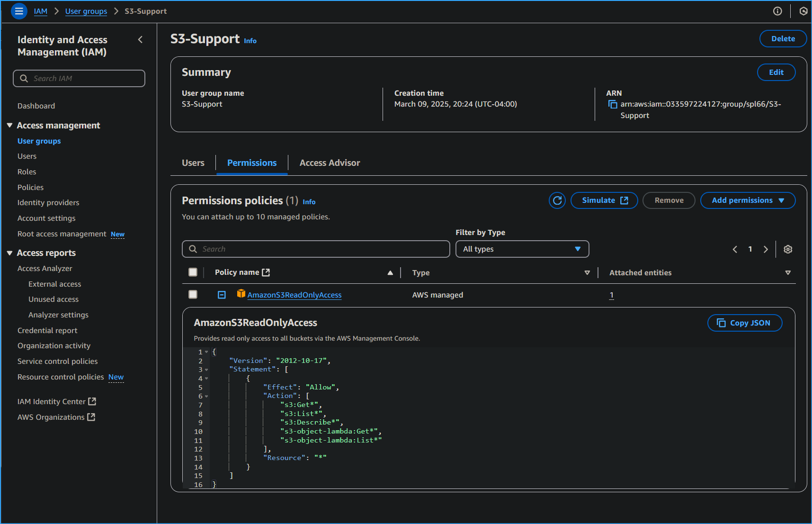Open the hamburger navigation menu

click(19, 11)
